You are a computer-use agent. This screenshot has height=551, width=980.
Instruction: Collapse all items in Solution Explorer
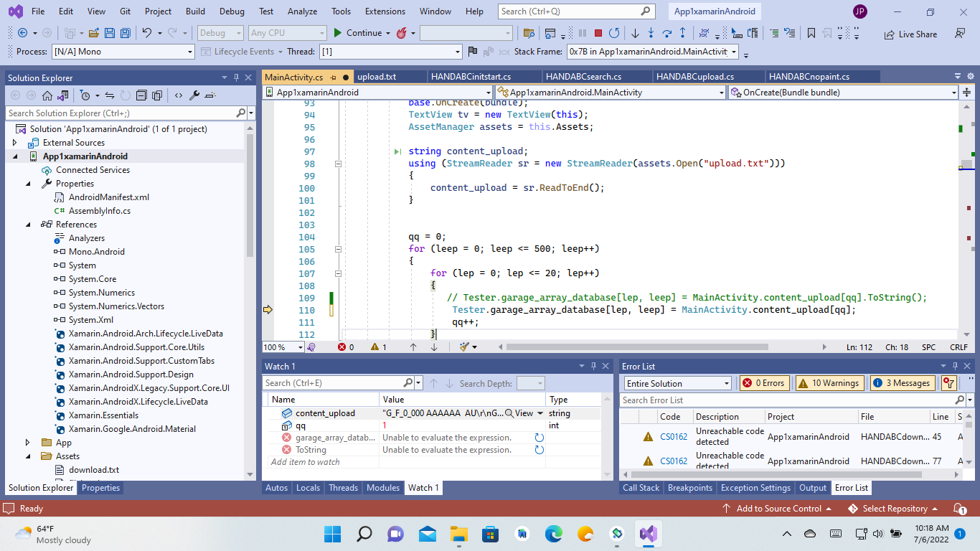coord(140,95)
